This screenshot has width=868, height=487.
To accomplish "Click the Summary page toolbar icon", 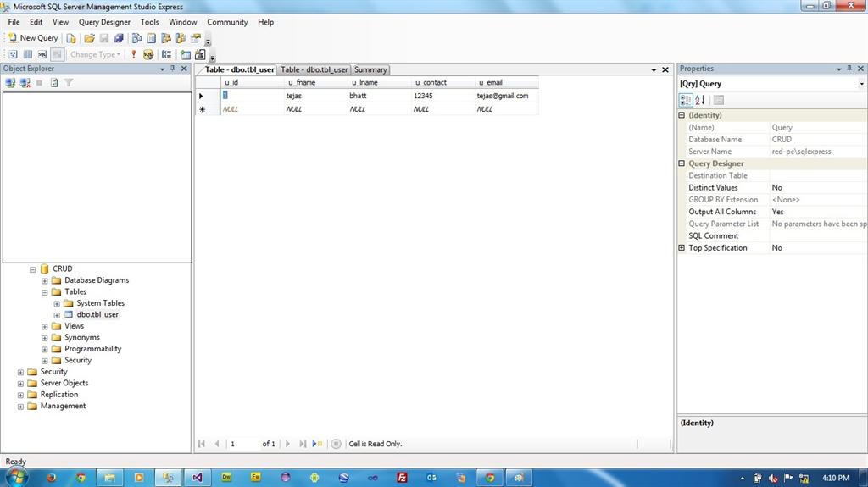I will point(151,38).
